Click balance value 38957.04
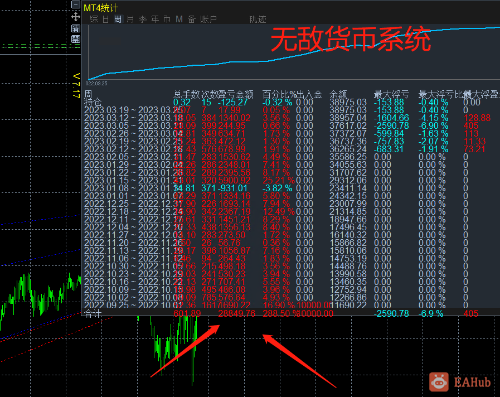Screen dimensions: 500x397 coord(348,118)
